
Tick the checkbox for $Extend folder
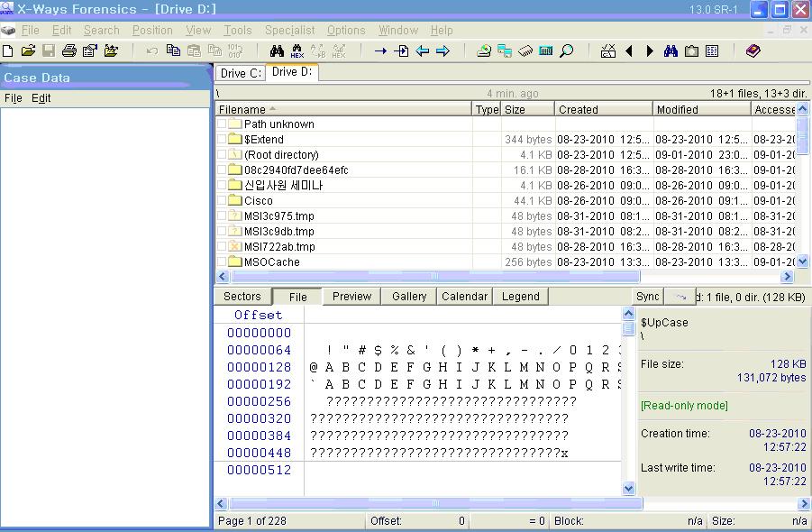222,140
